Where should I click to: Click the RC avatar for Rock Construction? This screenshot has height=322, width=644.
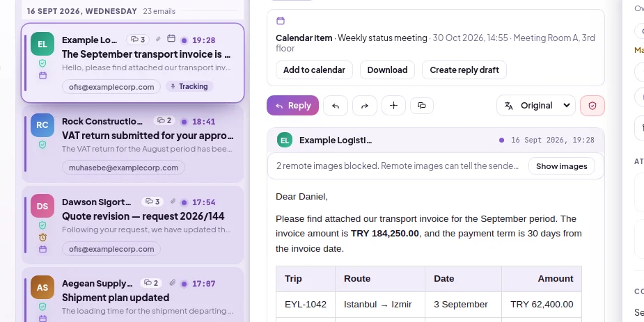42,125
